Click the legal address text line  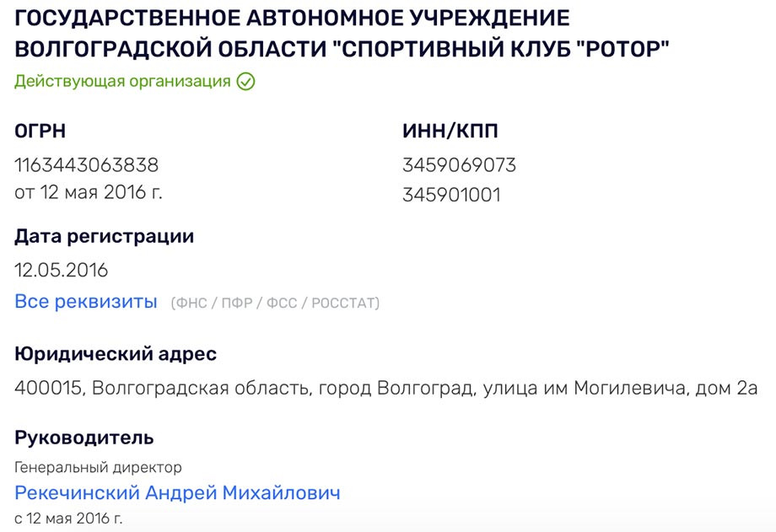[x=386, y=388]
